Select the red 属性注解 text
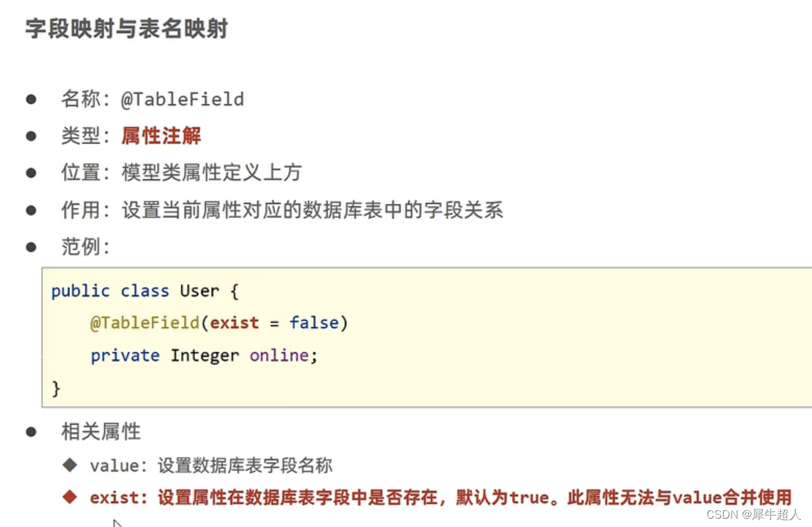 [161, 136]
